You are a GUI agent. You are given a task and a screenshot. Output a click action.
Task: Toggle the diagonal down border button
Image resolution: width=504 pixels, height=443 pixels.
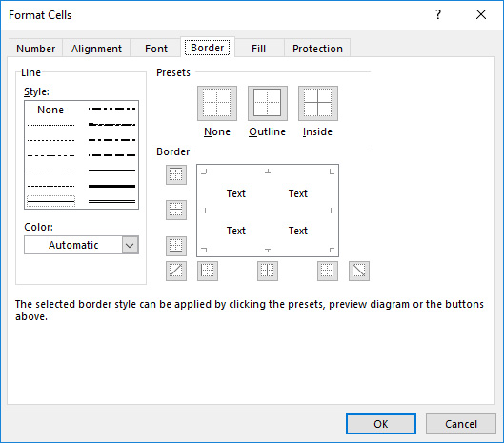[359, 271]
